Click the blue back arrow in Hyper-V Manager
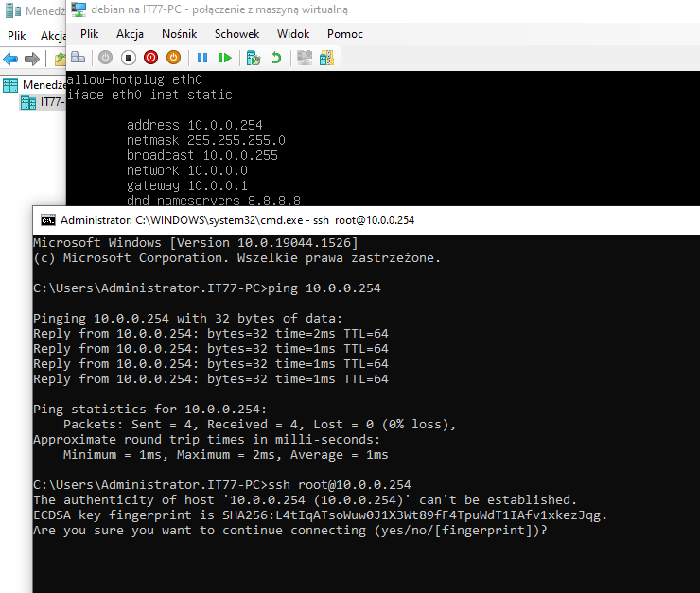The height and width of the screenshot is (593, 700). pos(11,59)
